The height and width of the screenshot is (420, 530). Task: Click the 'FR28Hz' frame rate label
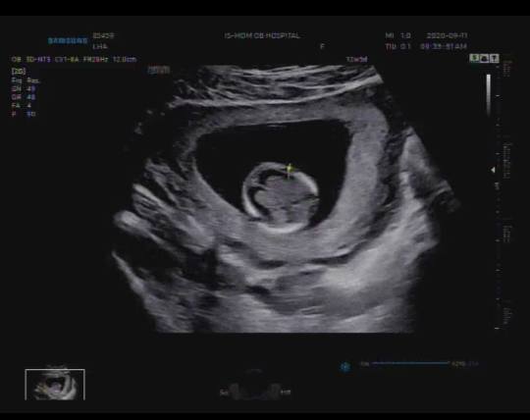(95, 60)
